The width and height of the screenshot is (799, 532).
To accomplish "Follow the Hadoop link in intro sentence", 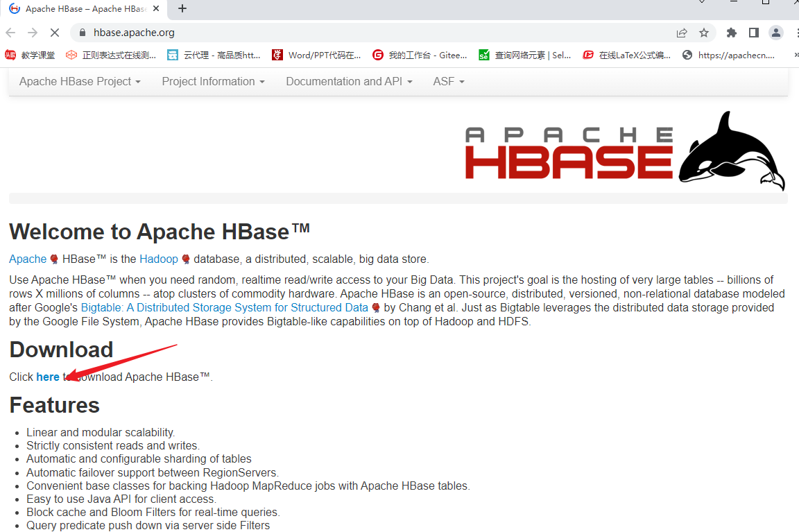I will click(159, 259).
